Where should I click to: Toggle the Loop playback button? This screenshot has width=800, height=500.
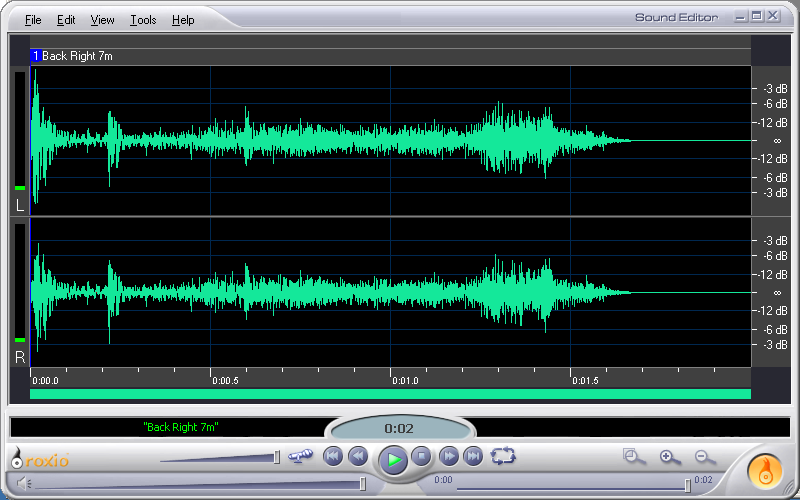pyautogui.click(x=503, y=456)
